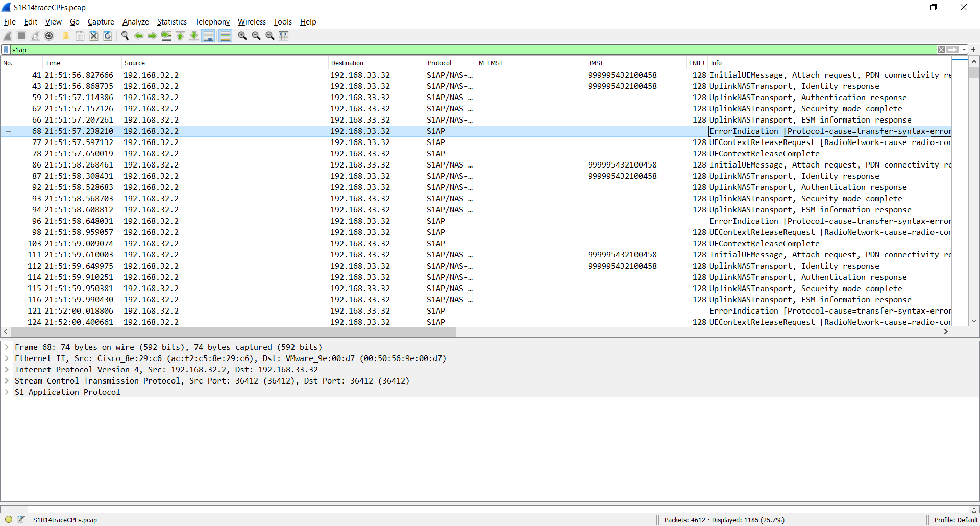Expand the S1 Application Protocol tree
980x526 pixels.
tap(7, 392)
